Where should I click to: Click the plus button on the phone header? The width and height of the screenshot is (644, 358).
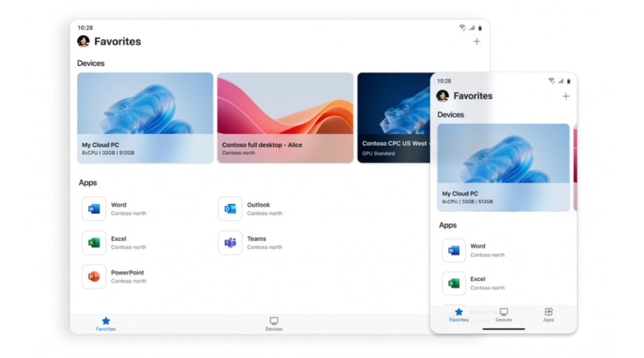coord(565,96)
